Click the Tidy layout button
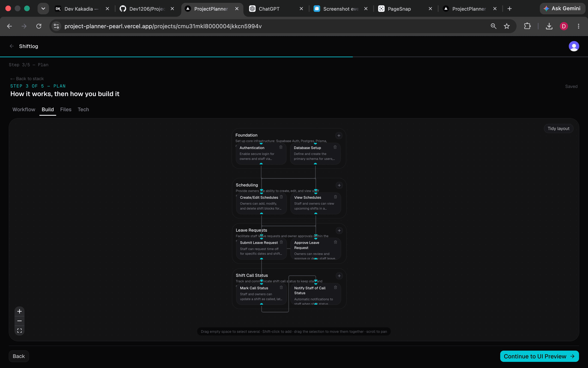 [558, 129]
